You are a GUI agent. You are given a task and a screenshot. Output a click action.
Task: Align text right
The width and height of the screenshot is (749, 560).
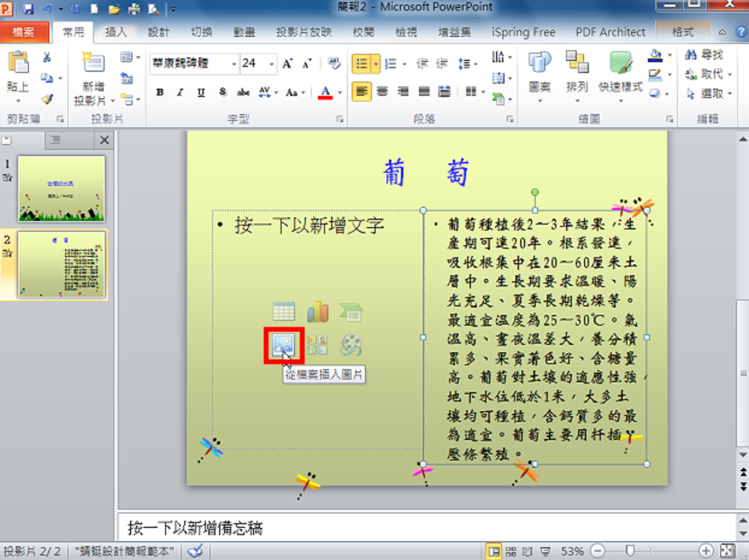point(403,91)
